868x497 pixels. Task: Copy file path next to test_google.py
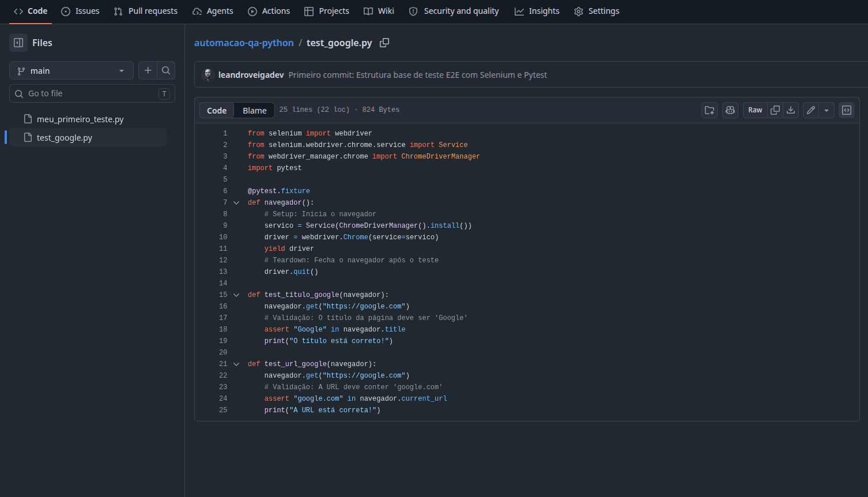[384, 43]
